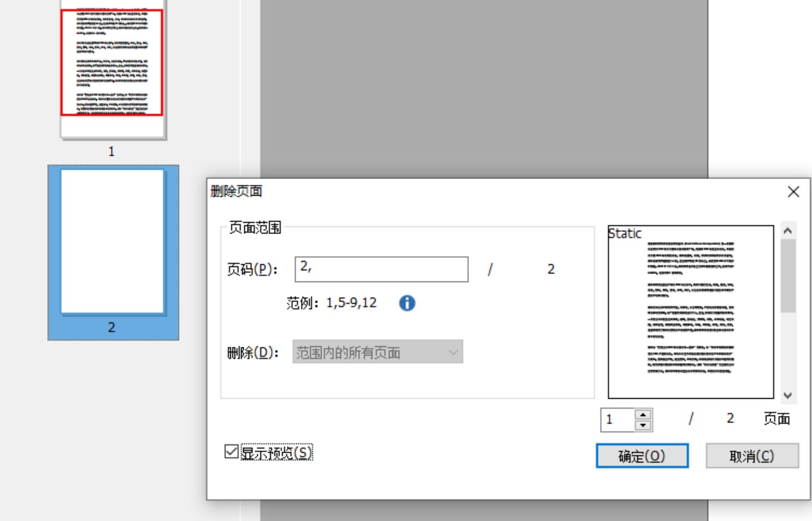The image size is (812, 521).
Task: Enable the preview option checkbox
Action: [x=231, y=451]
